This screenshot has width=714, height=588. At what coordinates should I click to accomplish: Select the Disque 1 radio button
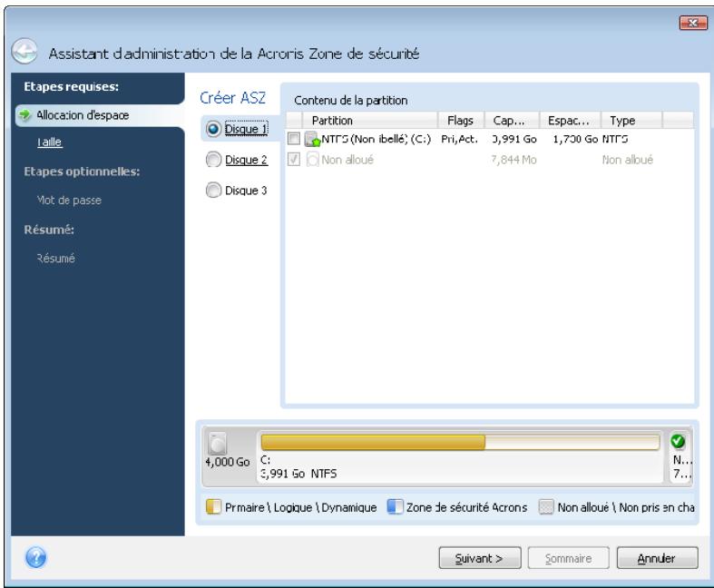click(213, 130)
